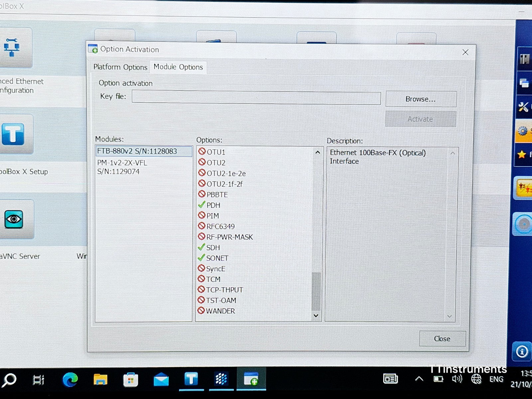Open the Advanced Ethernet Configuration network icon
This screenshot has height=399, width=532.
click(13, 48)
